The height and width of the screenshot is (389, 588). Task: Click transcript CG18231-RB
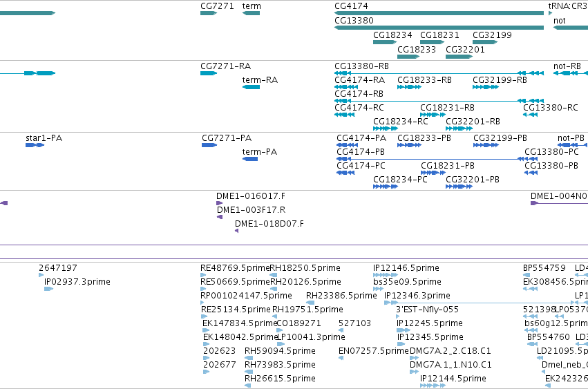[x=433, y=115]
